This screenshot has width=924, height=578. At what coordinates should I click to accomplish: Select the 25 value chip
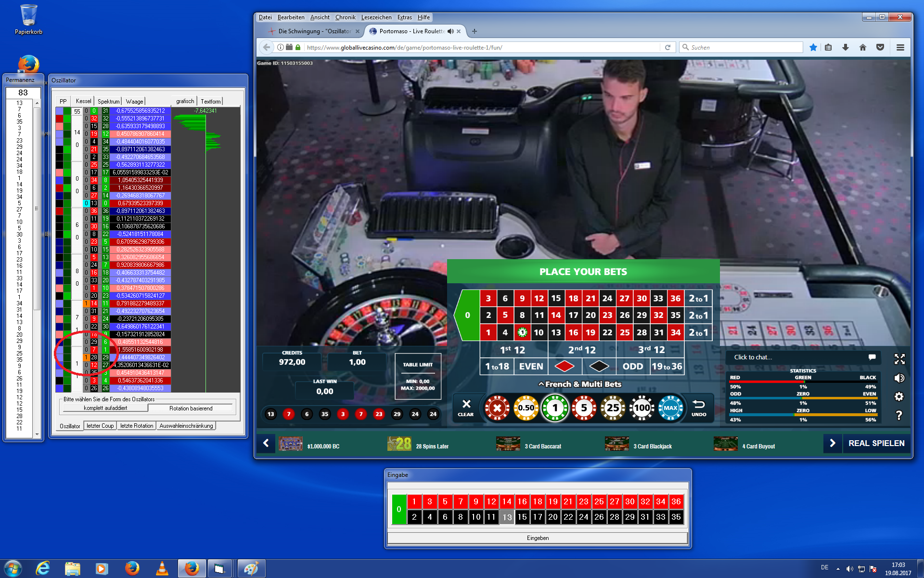click(613, 408)
